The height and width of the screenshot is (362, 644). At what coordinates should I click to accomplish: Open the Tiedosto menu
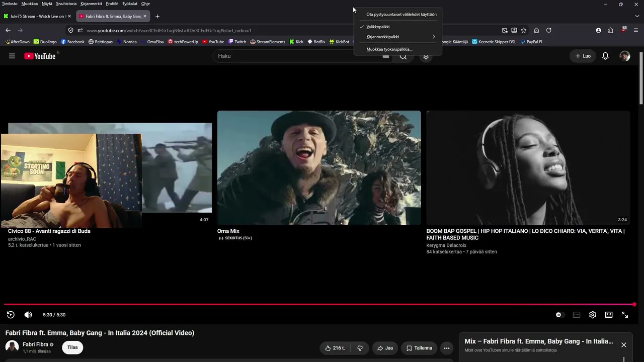(x=10, y=4)
